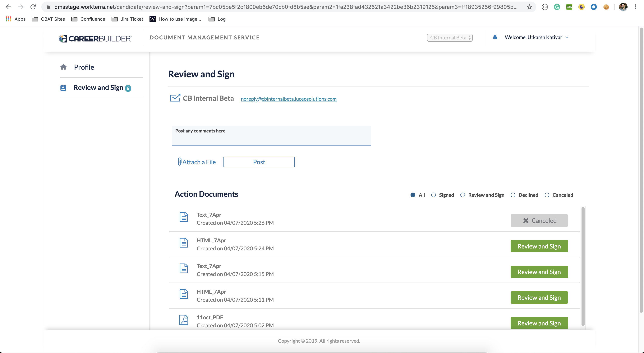Viewport: 644px width, 353px height.
Task: Click the browser address bar URL
Action: [x=286, y=7]
